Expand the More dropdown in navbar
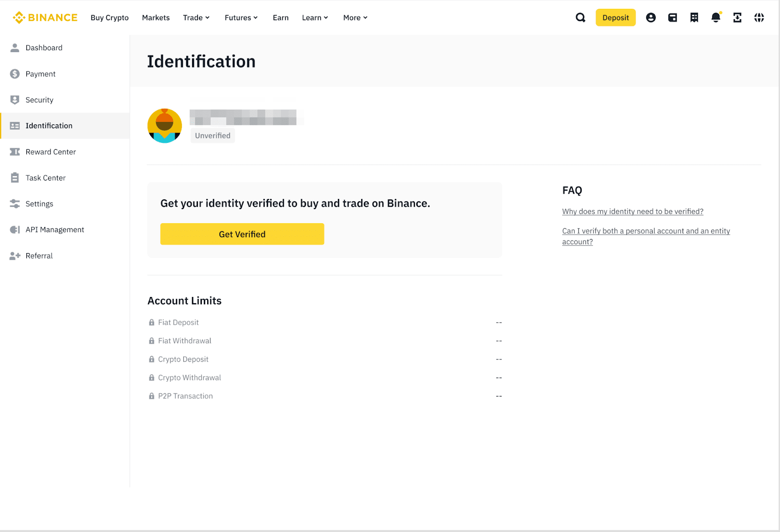This screenshot has width=780, height=532. (354, 18)
